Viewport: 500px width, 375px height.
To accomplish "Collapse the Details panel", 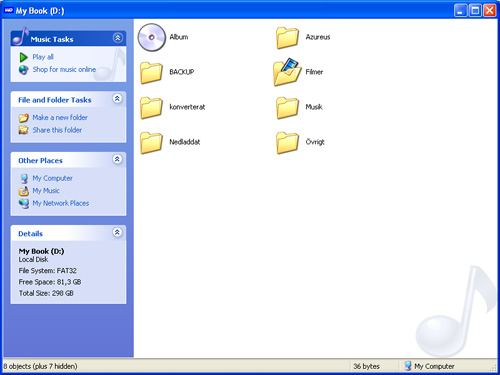I will coord(117,232).
